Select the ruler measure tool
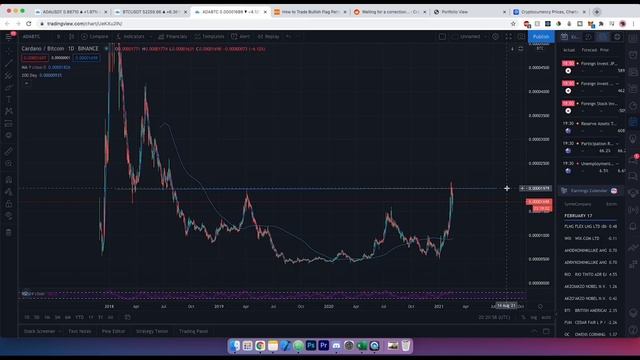This screenshot has width=640, height=360. click(x=9, y=151)
